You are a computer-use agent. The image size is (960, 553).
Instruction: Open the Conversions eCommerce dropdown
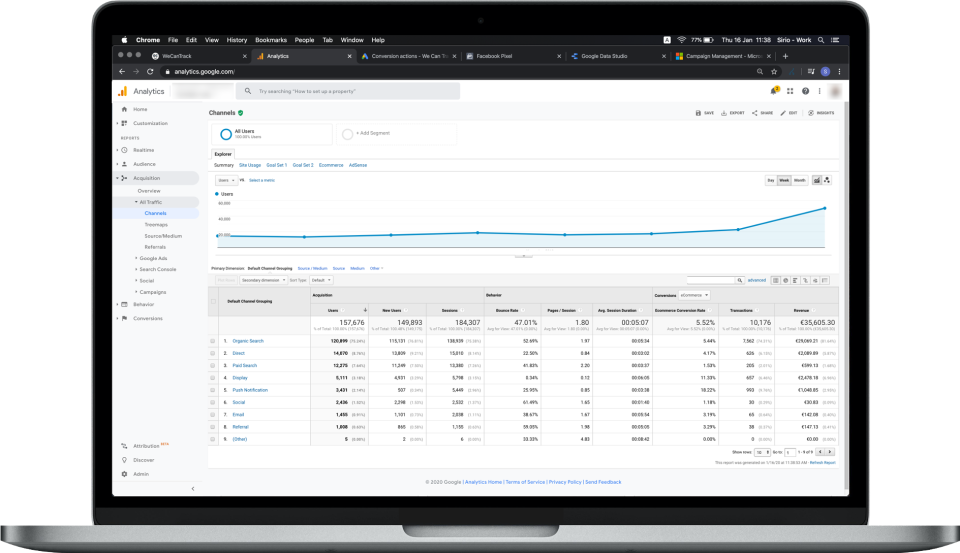[x=694, y=295]
